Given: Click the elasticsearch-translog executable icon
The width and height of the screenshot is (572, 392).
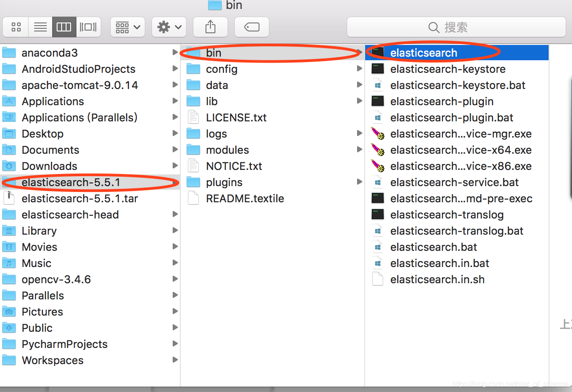Looking at the screenshot, I should tap(378, 215).
